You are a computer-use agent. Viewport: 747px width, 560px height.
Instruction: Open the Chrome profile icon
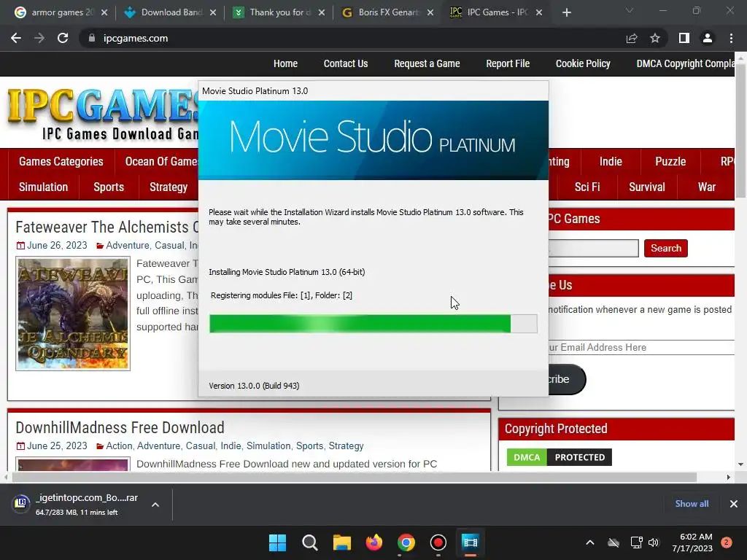(x=708, y=38)
